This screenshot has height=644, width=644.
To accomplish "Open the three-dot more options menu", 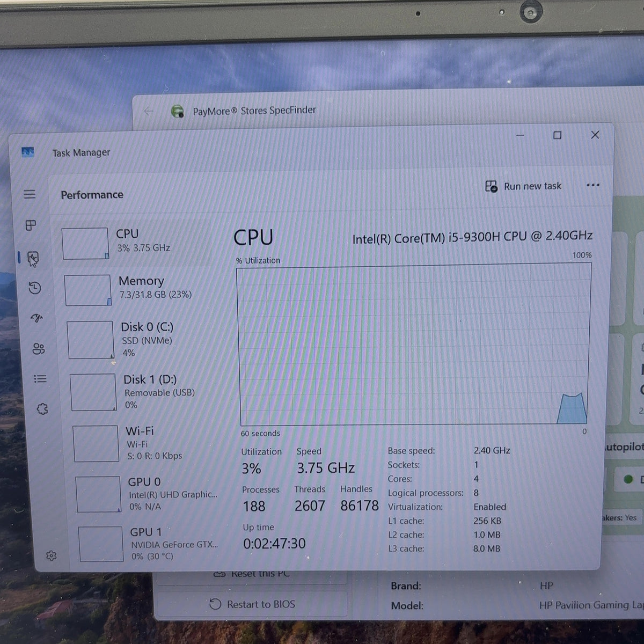I will point(593,185).
